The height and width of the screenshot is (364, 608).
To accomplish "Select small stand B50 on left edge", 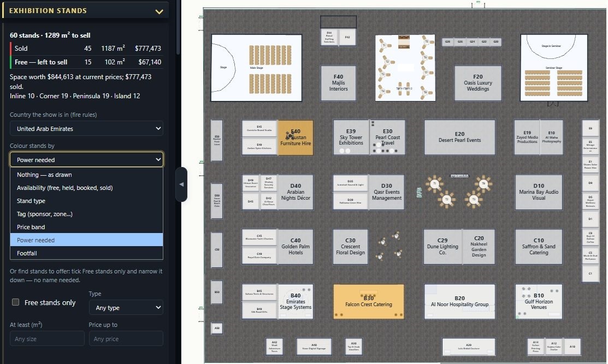I will coord(217,292).
